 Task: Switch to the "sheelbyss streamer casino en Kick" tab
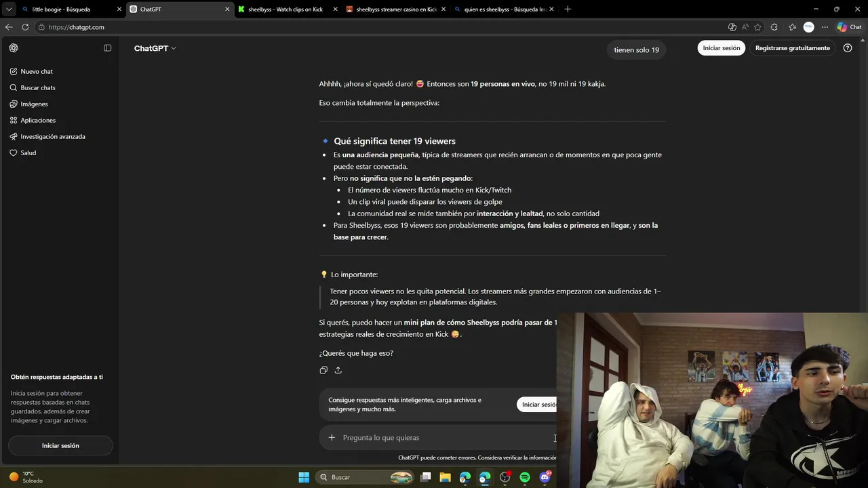pyautogui.click(x=396, y=9)
